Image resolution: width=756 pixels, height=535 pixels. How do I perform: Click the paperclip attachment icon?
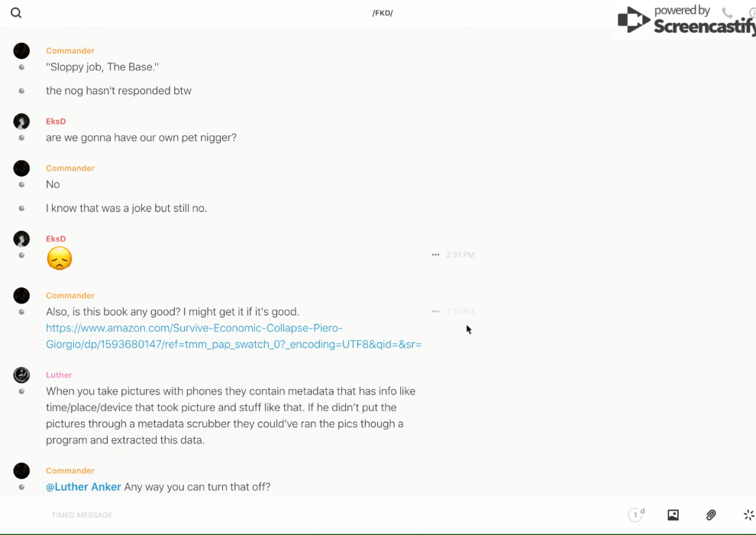(711, 515)
